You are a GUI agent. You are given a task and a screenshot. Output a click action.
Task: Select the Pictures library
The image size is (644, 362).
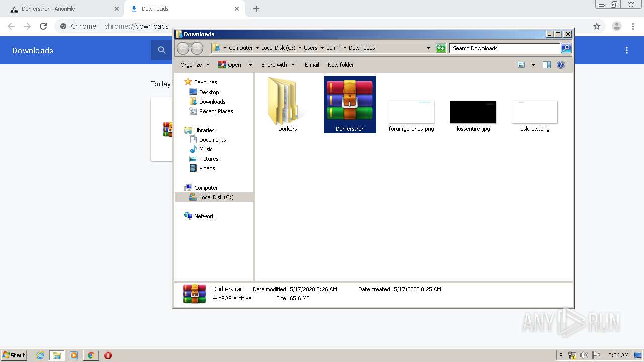pyautogui.click(x=204, y=159)
